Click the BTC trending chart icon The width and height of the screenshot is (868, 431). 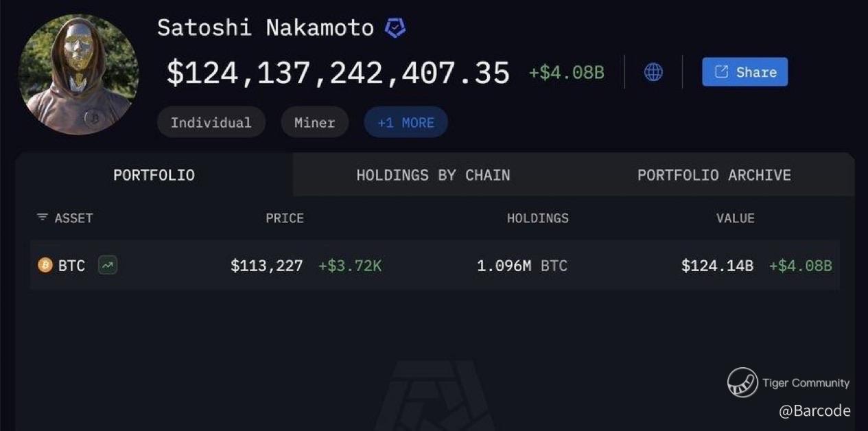click(108, 265)
